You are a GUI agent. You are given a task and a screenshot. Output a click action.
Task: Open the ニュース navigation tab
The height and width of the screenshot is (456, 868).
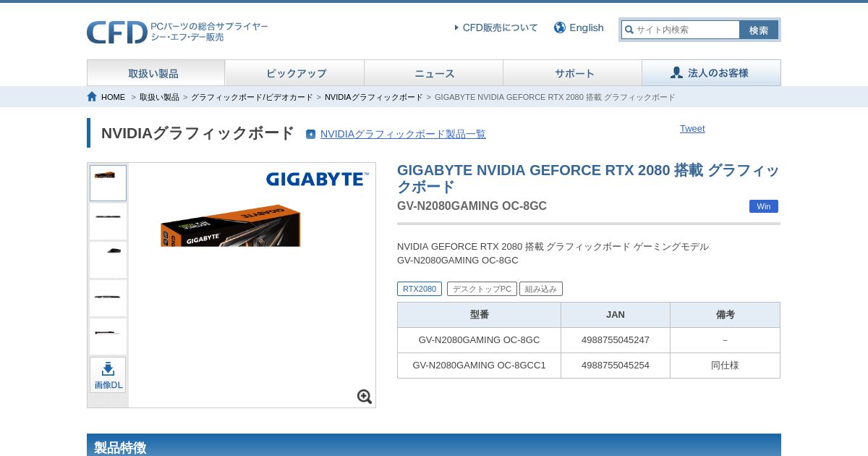(433, 73)
